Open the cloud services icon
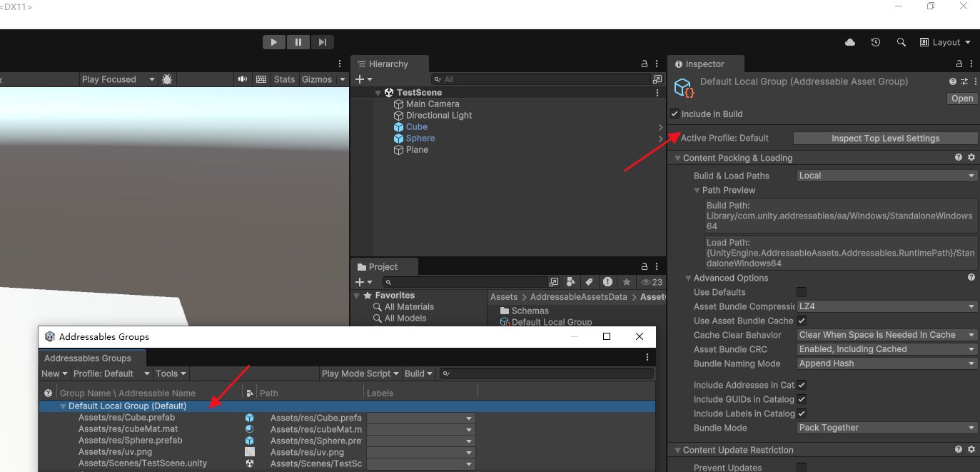Screen dimensions: 980x472 pos(850,42)
